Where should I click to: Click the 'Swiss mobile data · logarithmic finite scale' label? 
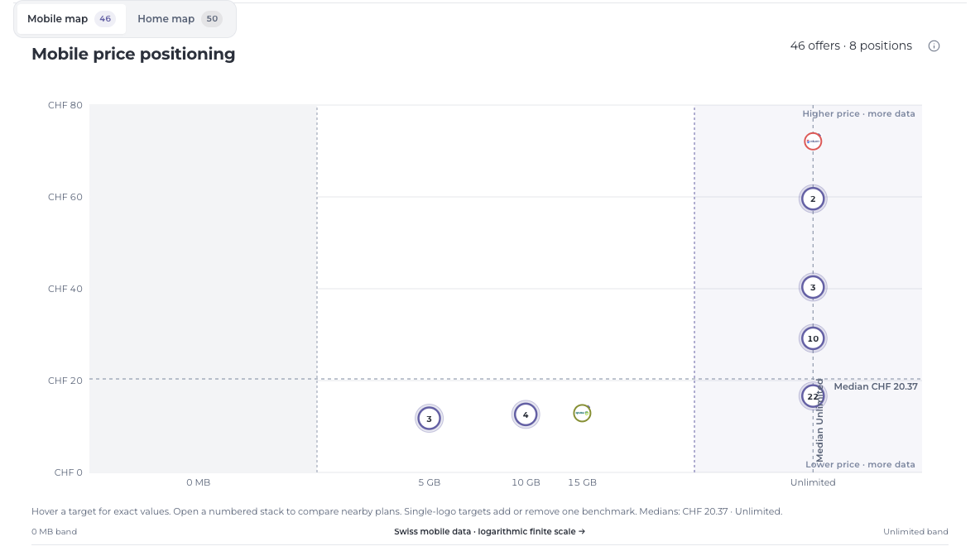489,532
